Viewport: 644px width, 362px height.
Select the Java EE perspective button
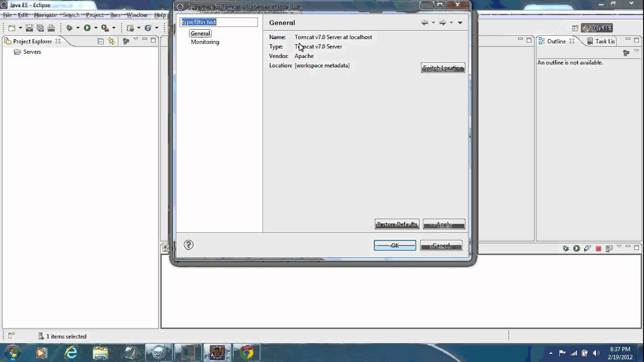[x=596, y=28]
